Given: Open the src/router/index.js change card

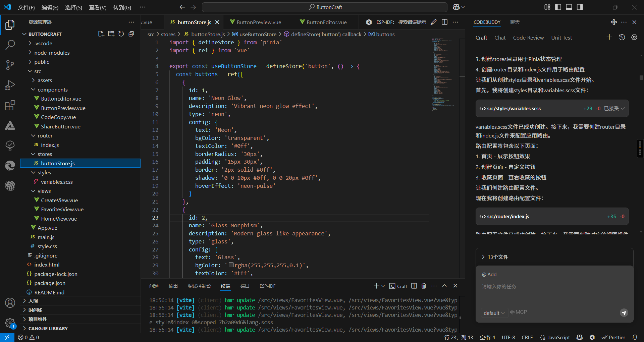Looking at the screenshot, I should point(552,216).
